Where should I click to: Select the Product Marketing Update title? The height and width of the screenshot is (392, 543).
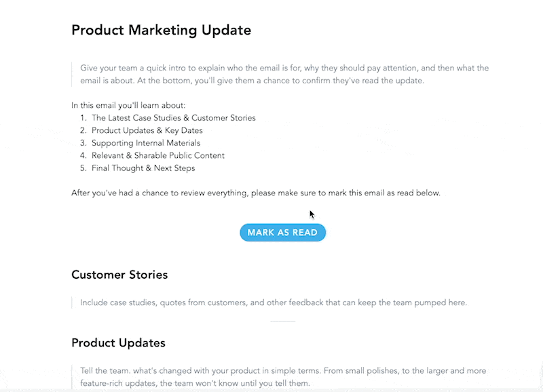pyautogui.click(x=161, y=30)
